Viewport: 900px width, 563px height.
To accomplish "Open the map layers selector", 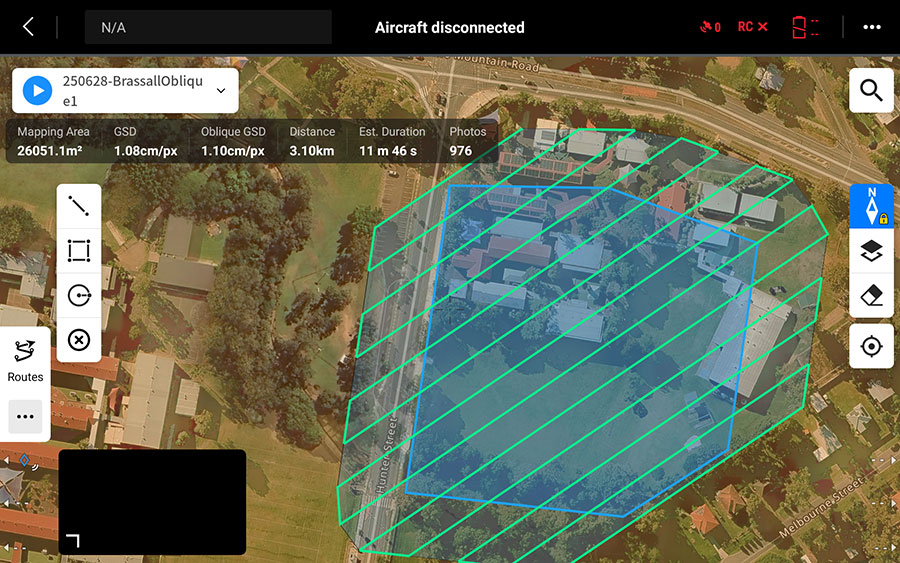I will tap(871, 251).
